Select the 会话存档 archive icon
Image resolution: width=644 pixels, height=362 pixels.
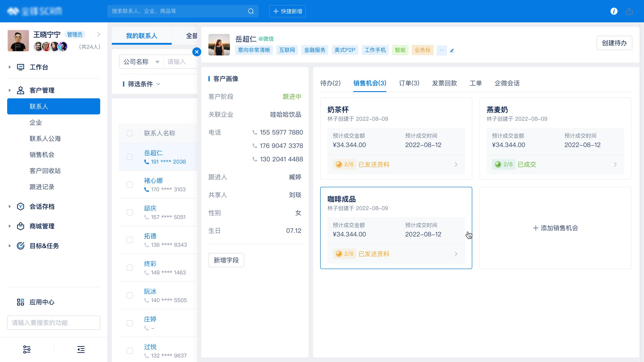pos(21,206)
